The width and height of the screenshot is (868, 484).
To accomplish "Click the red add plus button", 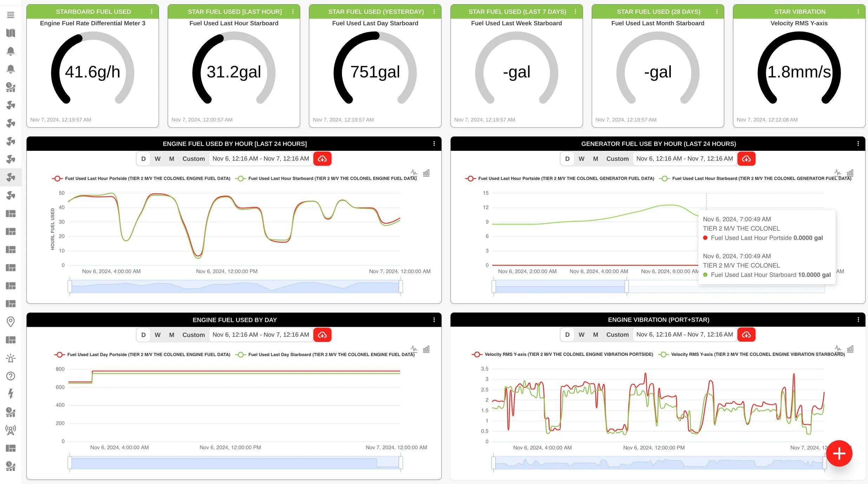I will point(839,453).
